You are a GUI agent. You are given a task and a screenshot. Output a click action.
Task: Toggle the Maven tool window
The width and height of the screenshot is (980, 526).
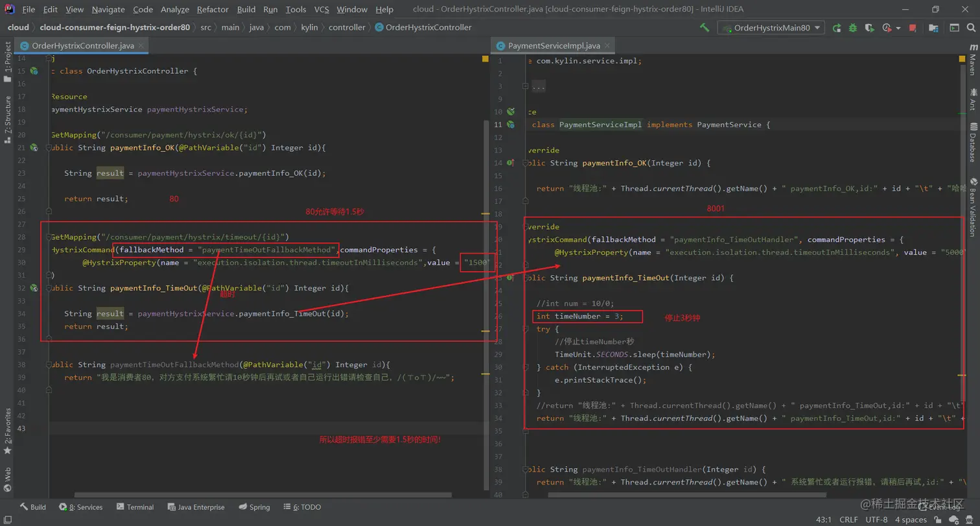pyautogui.click(x=973, y=60)
